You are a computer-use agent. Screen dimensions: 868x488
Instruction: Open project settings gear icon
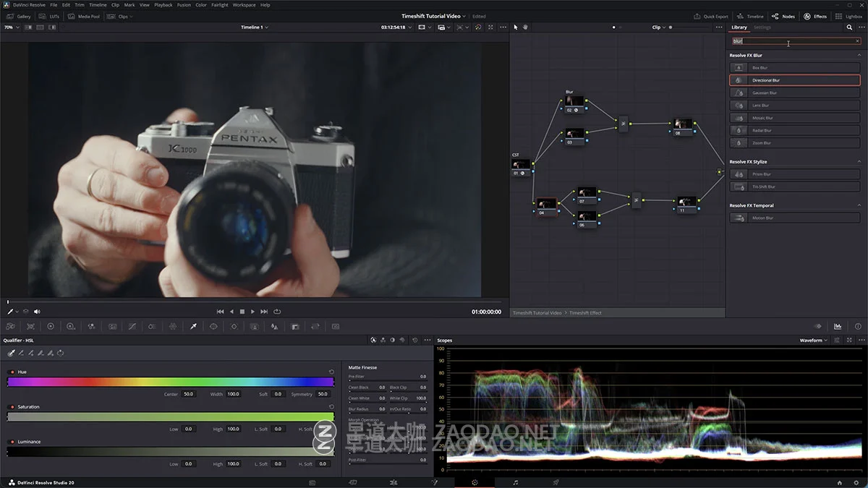coord(856,482)
